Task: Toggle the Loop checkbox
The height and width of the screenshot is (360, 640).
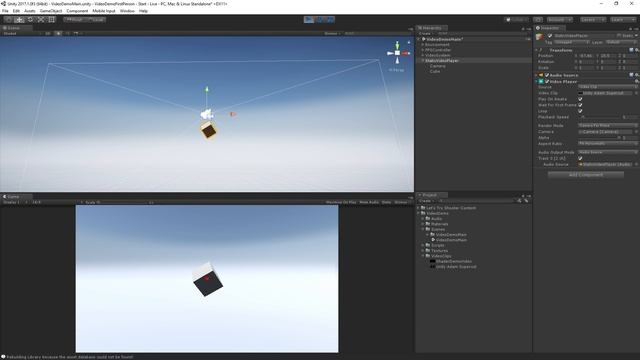Action: tap(580, 111)
